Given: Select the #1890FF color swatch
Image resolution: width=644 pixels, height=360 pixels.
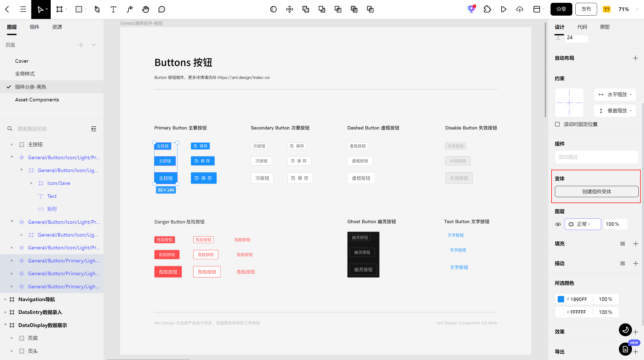Looking at the screenshot, I should (561, 299).
